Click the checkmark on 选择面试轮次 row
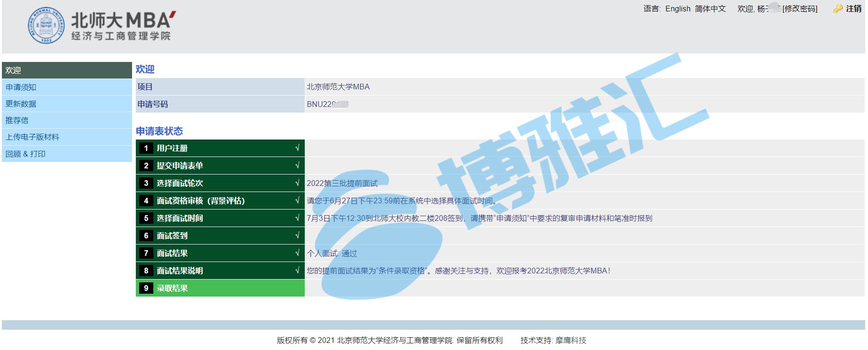The height and width of the screenshot is (350, 868). 297,183
